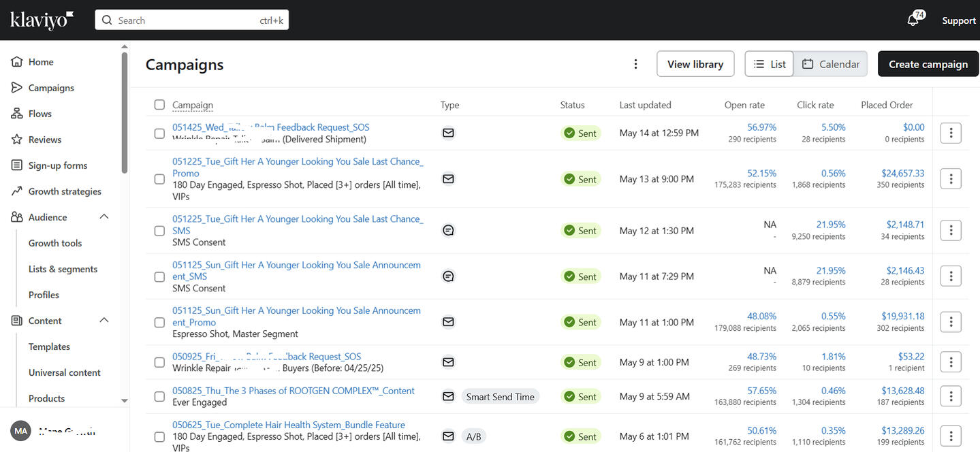The image size is (980, 452).
Task: Click the Flows sidebar icon
Action: pos(17,114)
